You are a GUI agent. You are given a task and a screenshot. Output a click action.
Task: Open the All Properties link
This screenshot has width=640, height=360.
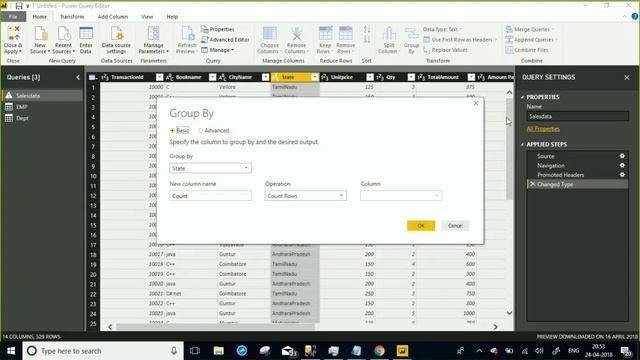pos(543,129)
